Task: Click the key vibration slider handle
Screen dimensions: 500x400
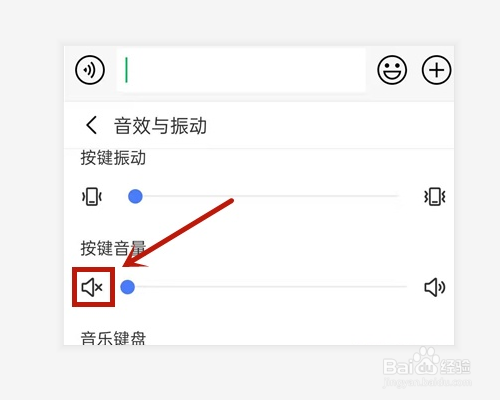Action: click(x=135, y=196)
